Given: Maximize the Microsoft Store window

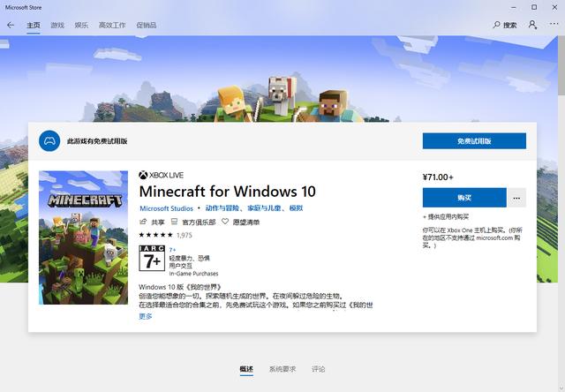Looking at the screenshot, I should tap(534, 7).
